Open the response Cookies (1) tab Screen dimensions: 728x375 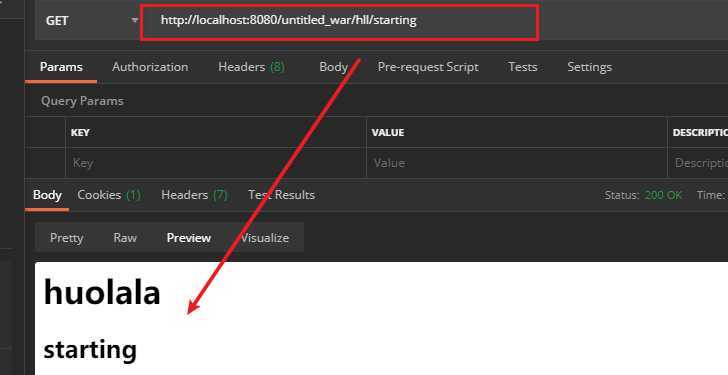click(109, 195)
